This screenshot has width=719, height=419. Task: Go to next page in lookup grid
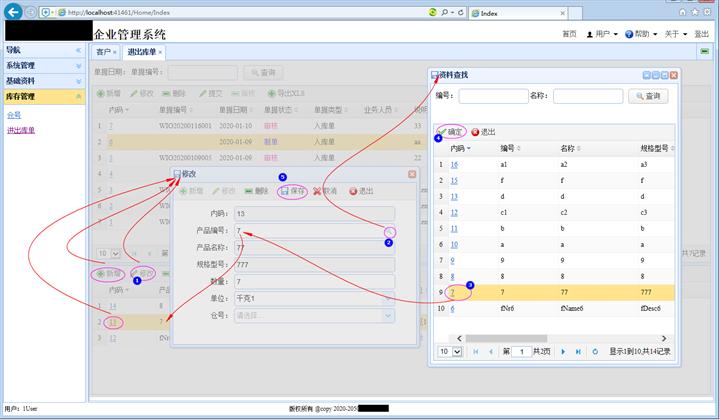[x=565, y=352]
